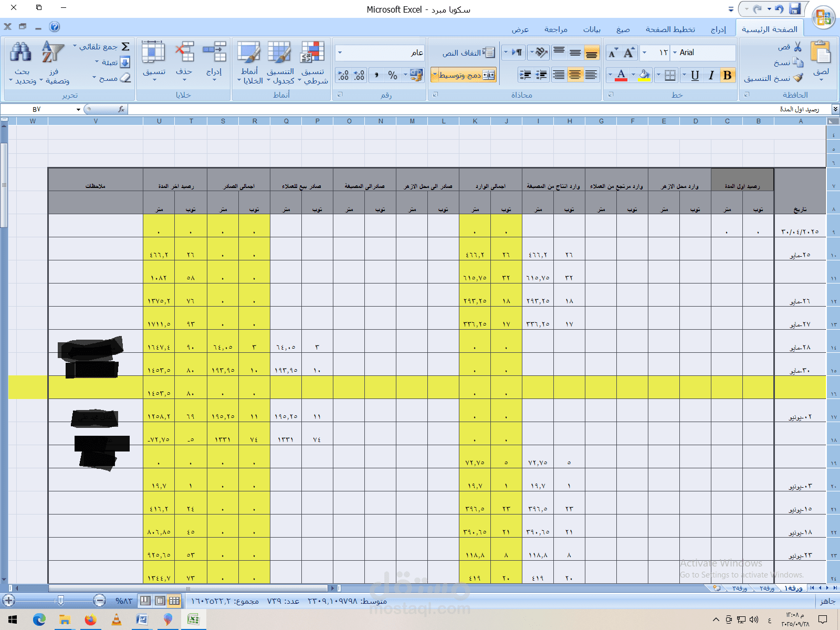This screenshot has width=840, height=630.
Task: Decrease font size with the small A icon
Action: point(613,53)
